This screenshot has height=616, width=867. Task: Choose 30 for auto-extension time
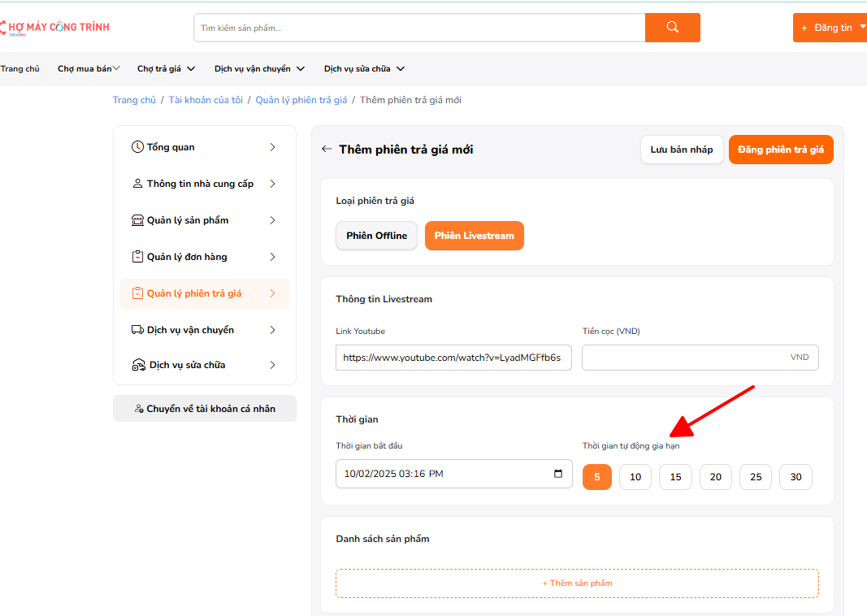click(795, 477)
